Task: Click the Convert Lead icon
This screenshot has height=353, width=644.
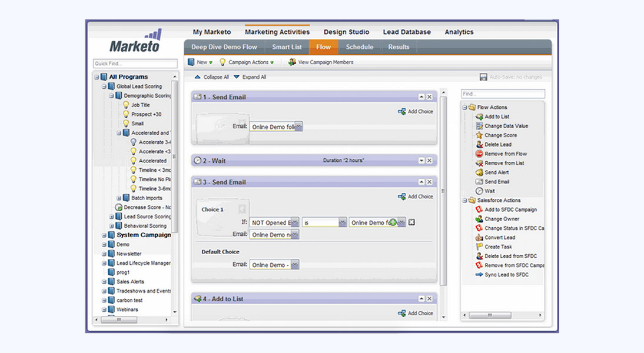Action: pyautogui.click(x=479, y=237)
